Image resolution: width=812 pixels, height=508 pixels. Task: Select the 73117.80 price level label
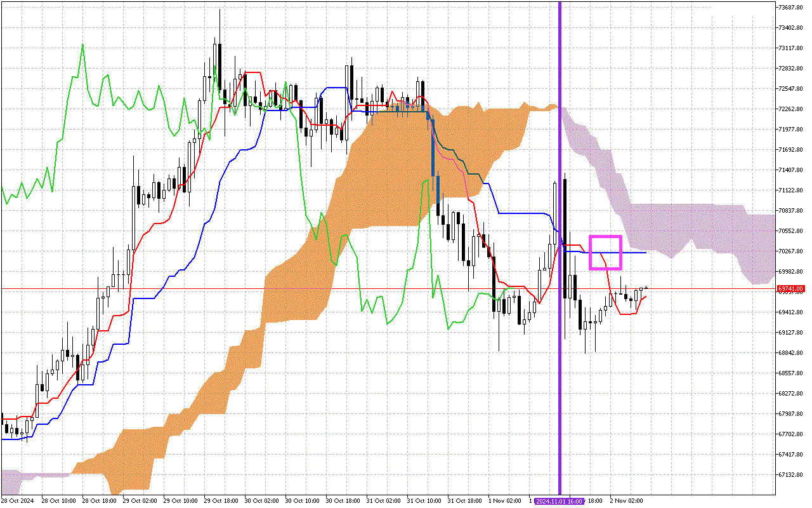[790, 48]
